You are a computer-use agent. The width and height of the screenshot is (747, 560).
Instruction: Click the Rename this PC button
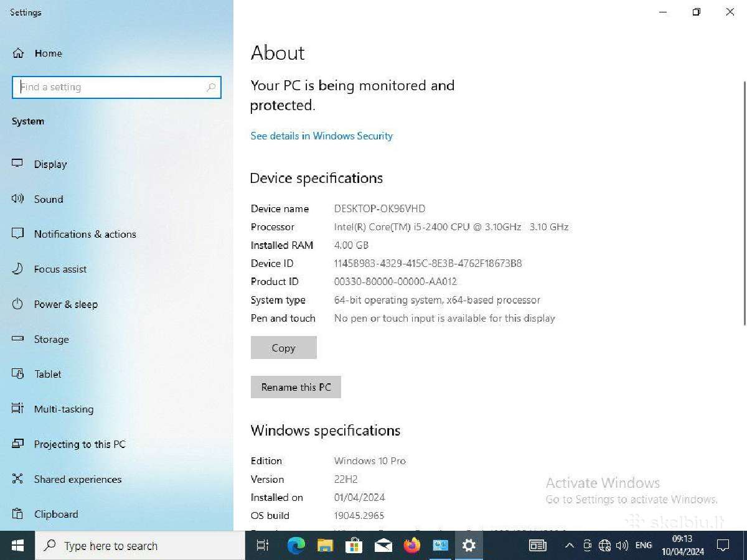click(296, 387)
